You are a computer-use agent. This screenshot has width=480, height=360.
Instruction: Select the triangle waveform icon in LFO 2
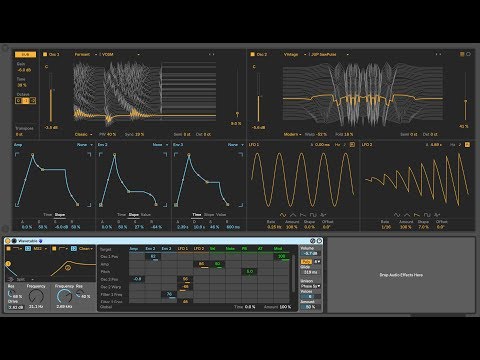(x=407, y=215)
